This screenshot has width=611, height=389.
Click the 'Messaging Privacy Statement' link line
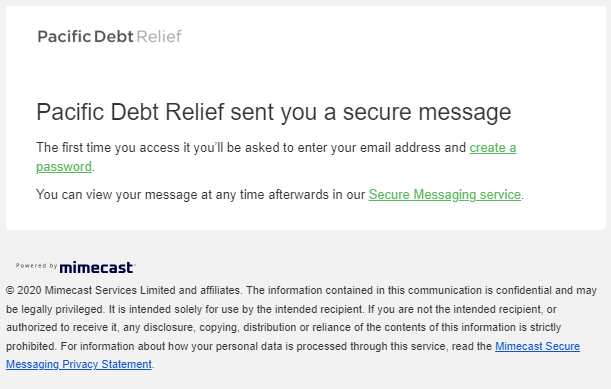pos(79,364)
